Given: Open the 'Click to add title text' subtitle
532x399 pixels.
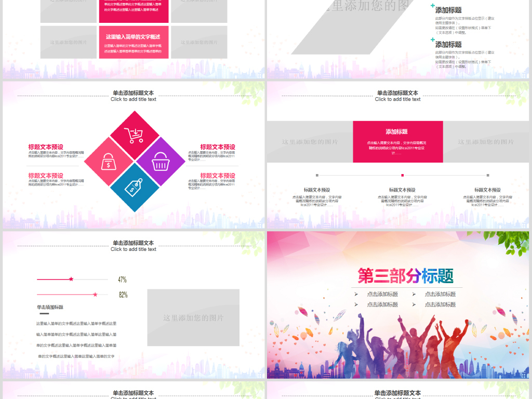Looking at the screenshot, I should click(134, 100).
